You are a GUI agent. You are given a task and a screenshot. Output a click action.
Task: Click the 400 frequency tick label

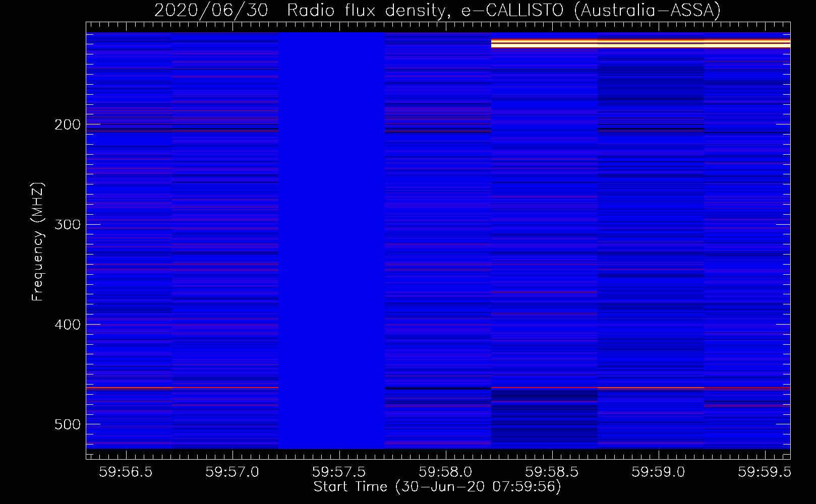[x=68, y=325]
